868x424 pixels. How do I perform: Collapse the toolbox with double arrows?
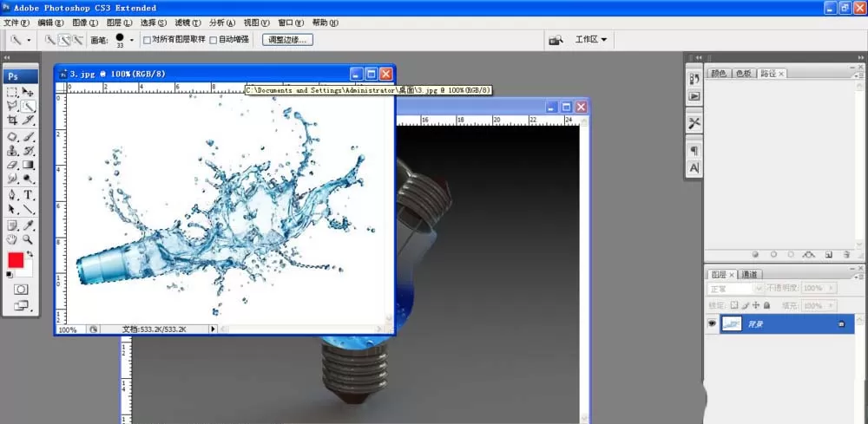[7, 57]
